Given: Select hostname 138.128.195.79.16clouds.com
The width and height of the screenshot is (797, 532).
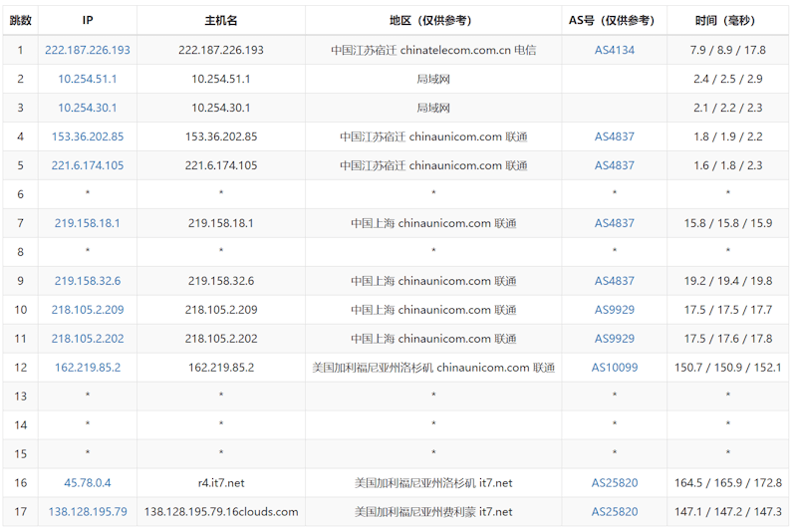Looking at the screenshot, I should pos(221,512).
